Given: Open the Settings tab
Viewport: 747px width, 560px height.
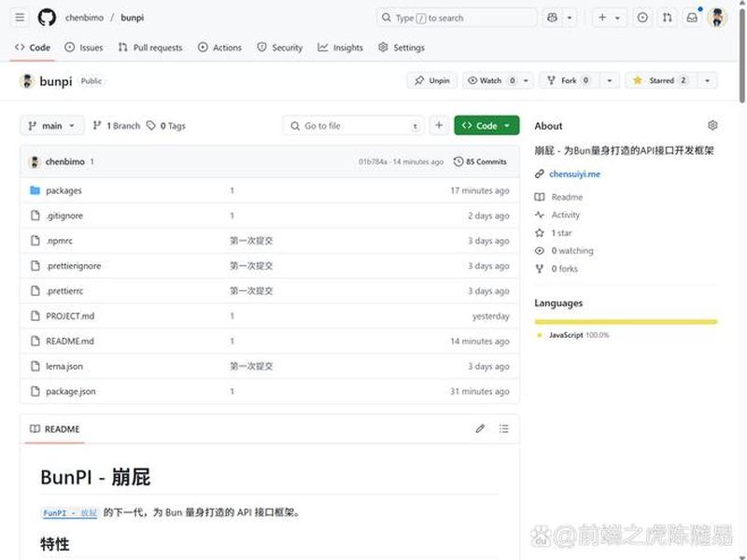Looking at the screenshot, I should [402, 48].
